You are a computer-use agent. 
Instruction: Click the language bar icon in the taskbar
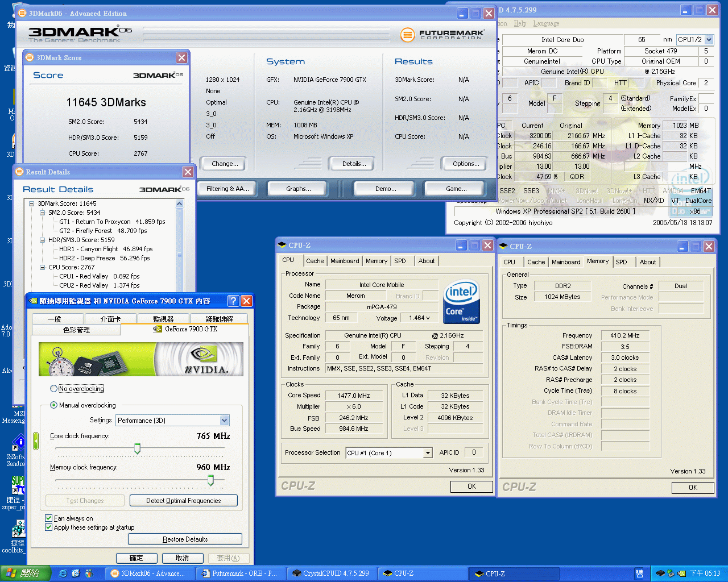tap(639, 573)
